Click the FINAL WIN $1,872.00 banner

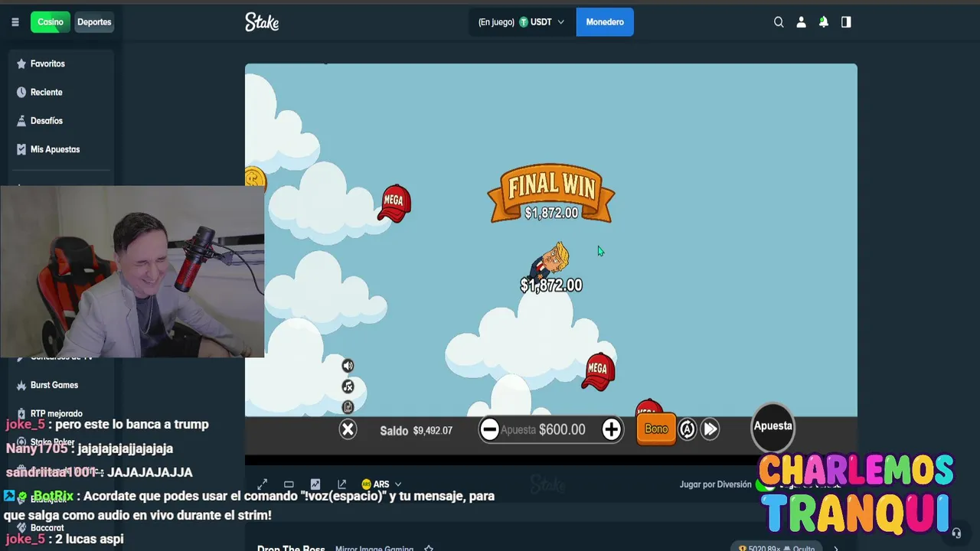pos(551,194)
